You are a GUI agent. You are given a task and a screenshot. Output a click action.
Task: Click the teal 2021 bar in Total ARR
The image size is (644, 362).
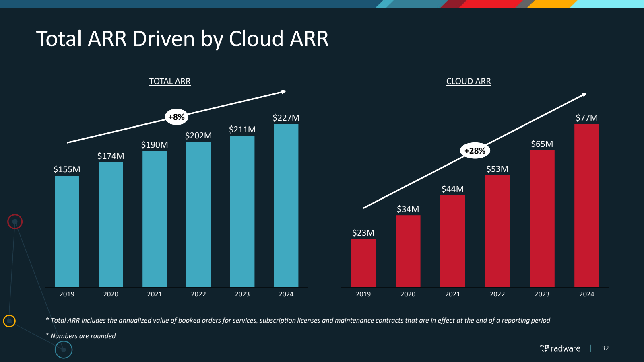click(155, 219)
